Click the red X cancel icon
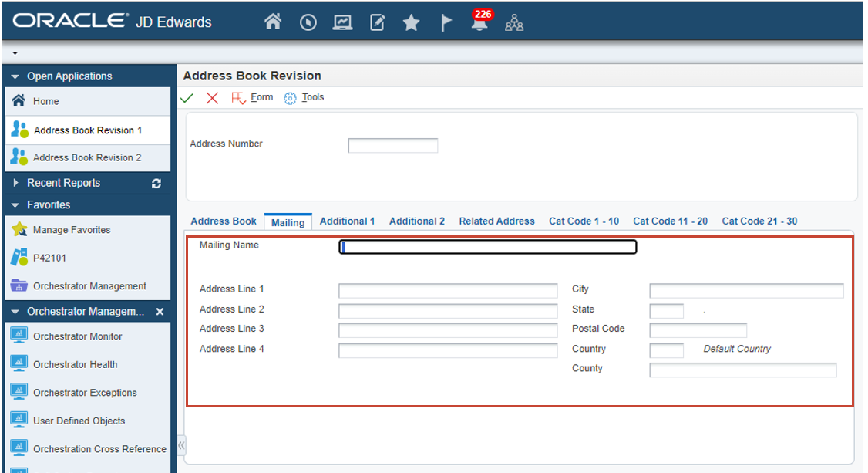 [212, 98]
